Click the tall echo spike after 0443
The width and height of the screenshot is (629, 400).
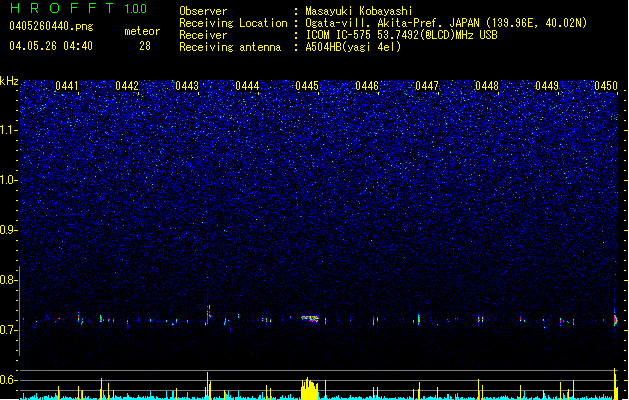pyautogui.click(x=208, y=314)
